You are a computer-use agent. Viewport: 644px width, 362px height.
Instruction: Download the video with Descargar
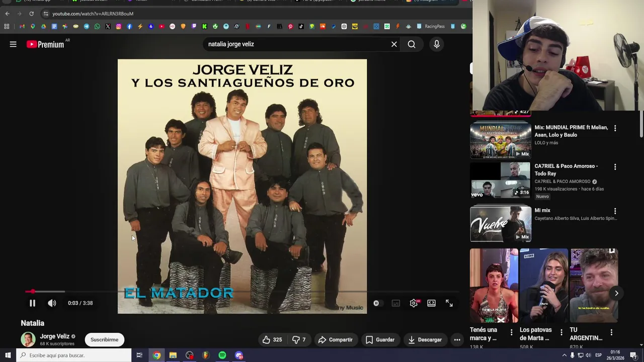(x=425, y=340)
